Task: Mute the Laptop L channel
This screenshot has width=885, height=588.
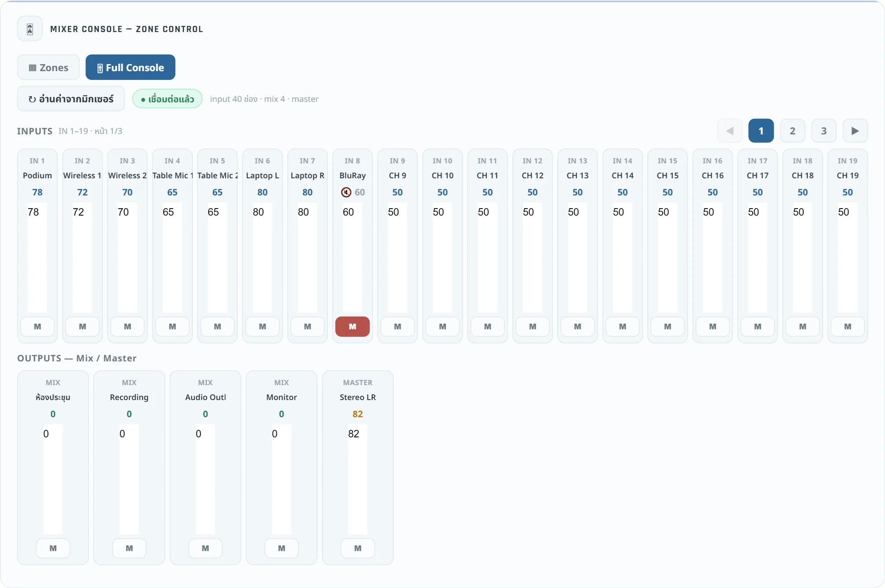Action: point(262,327)
